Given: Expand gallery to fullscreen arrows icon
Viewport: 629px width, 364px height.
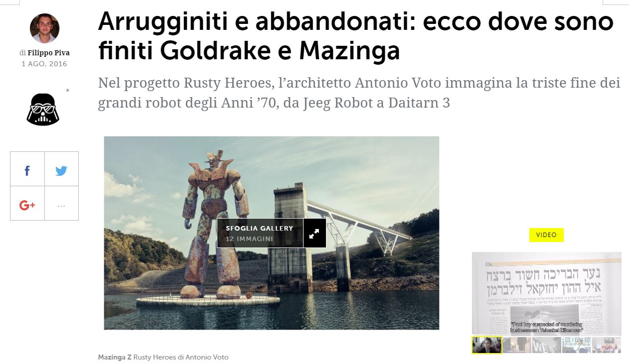Looking at the screenshot, I should point(314,233).
